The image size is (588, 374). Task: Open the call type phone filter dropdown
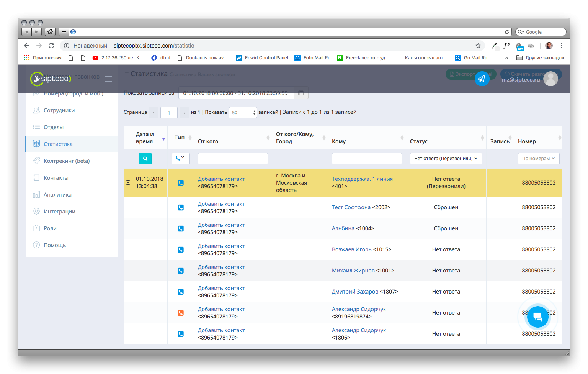point(181,158)
